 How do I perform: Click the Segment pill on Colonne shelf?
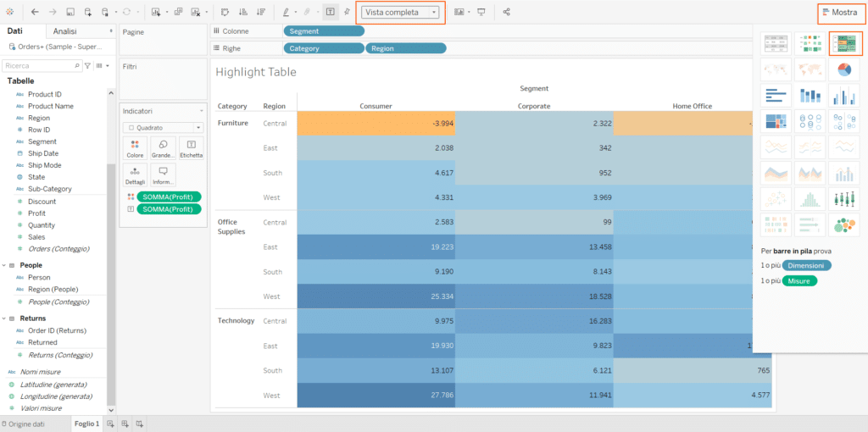point(323,31)
